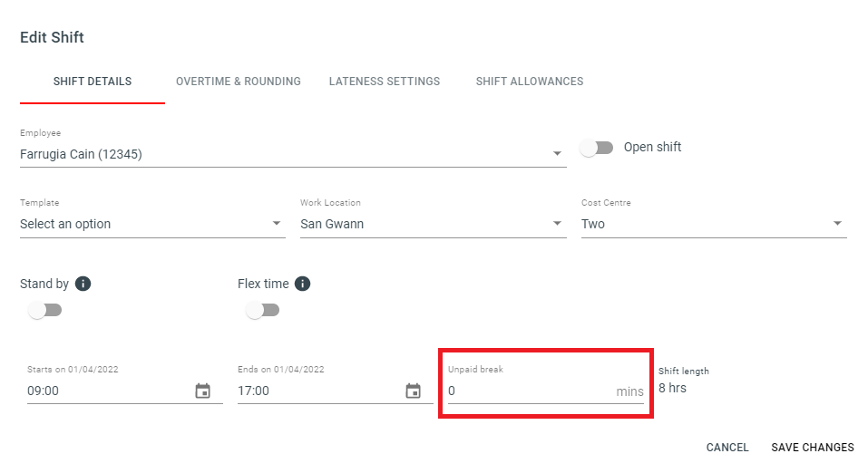This screenshot has width=868, height=473.
Task: Enable the Flex time toggle
Action: [262, 310]
